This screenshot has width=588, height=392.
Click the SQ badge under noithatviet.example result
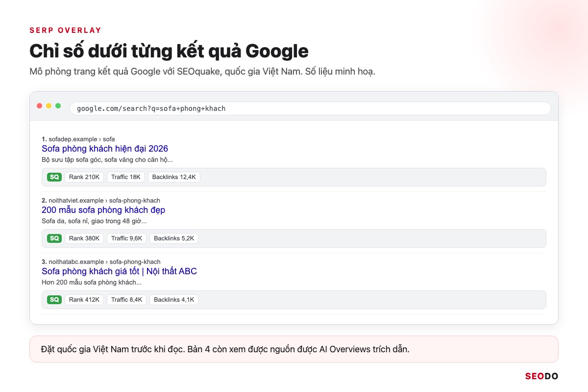click(x=54, y=238)
